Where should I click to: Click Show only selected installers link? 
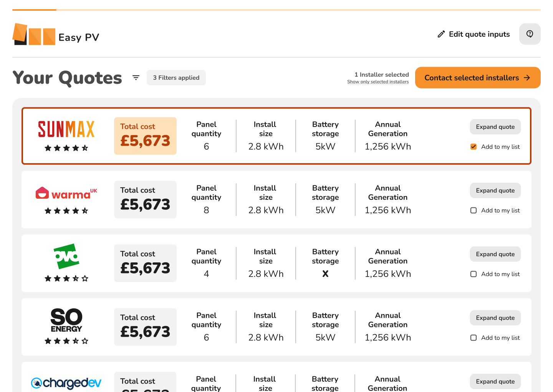pyautogui.click(x=378, y=82)
